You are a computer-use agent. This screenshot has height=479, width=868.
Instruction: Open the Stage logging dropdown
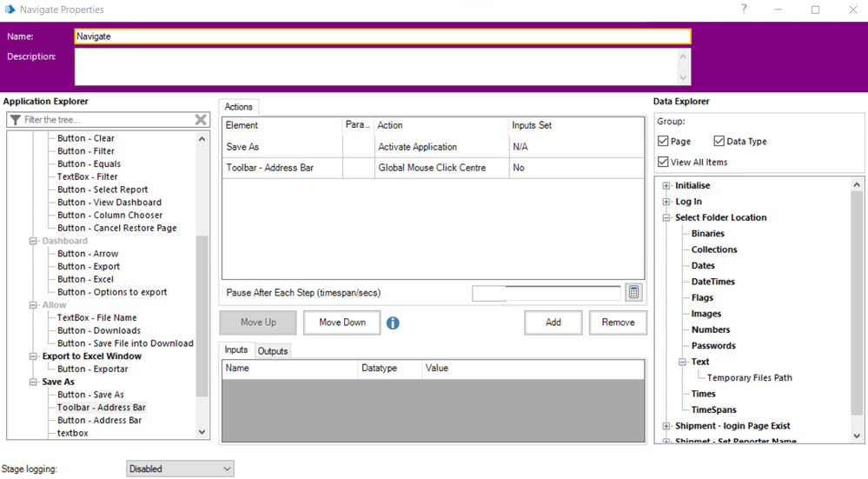(x=180, y=469)
